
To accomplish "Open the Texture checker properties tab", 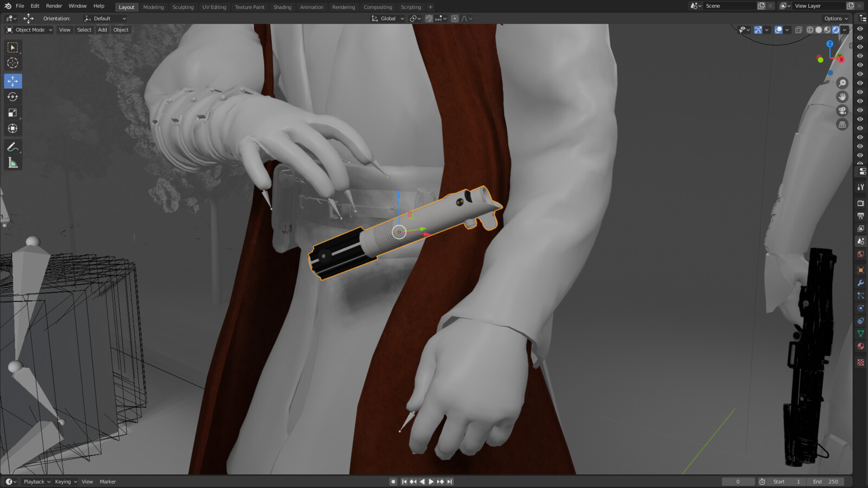I will (x=860, y=362).
